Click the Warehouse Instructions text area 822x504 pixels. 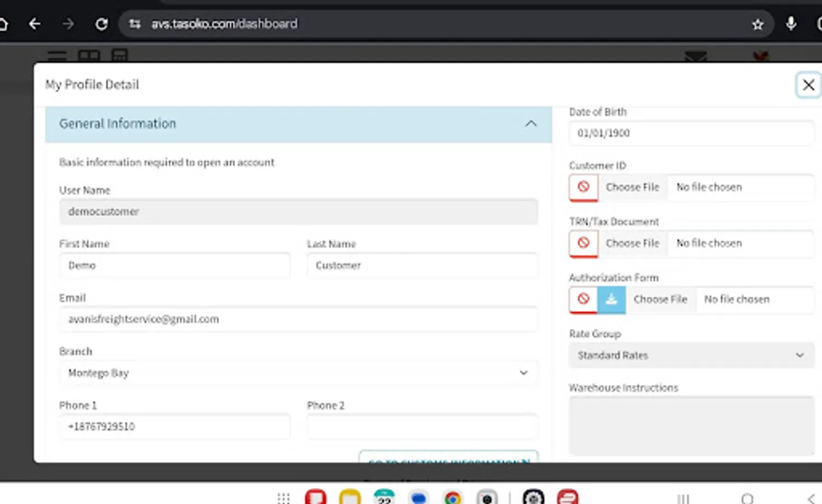tap(691, 426)
